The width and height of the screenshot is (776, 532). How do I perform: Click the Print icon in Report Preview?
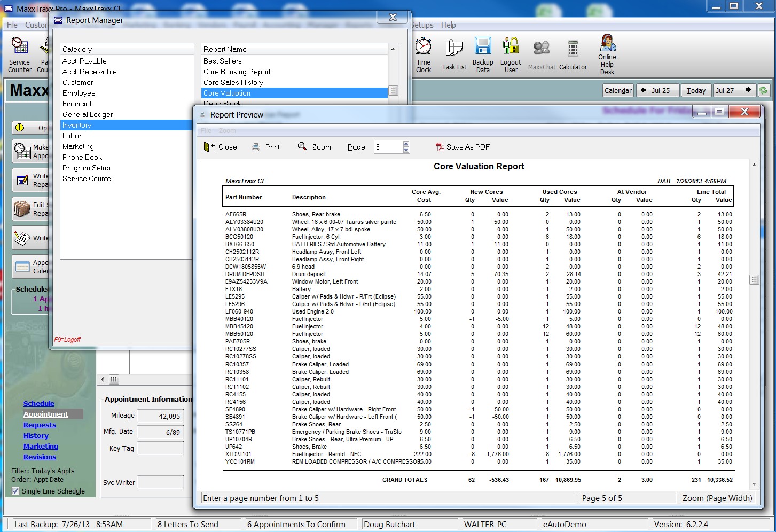pyautogui.click(x=256, y=147)
